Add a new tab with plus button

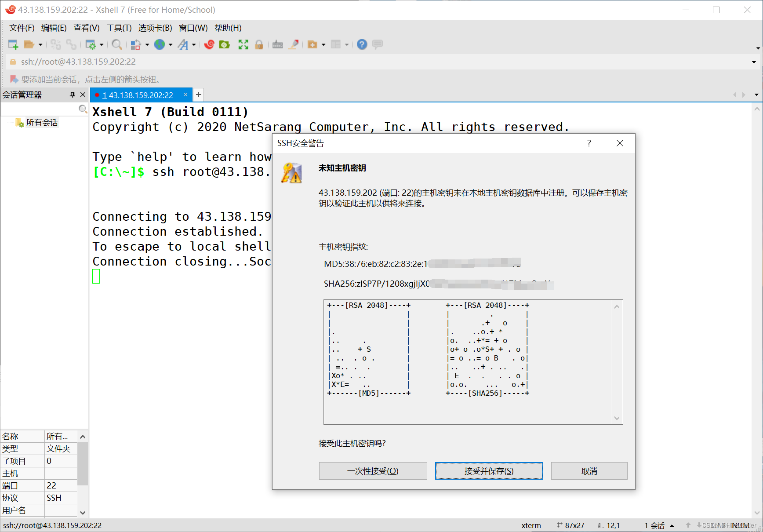199,95
